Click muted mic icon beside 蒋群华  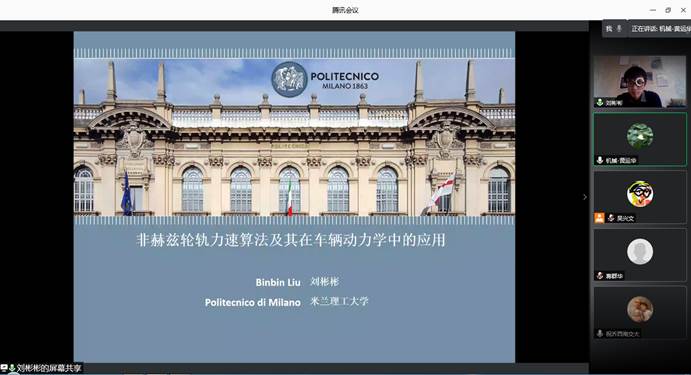pyautogui.click(x=600, y=276)
